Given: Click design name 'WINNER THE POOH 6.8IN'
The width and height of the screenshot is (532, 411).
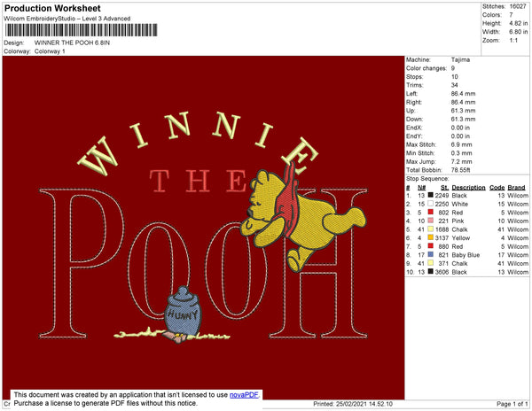Looking at the screenshot, I should 72,43.
